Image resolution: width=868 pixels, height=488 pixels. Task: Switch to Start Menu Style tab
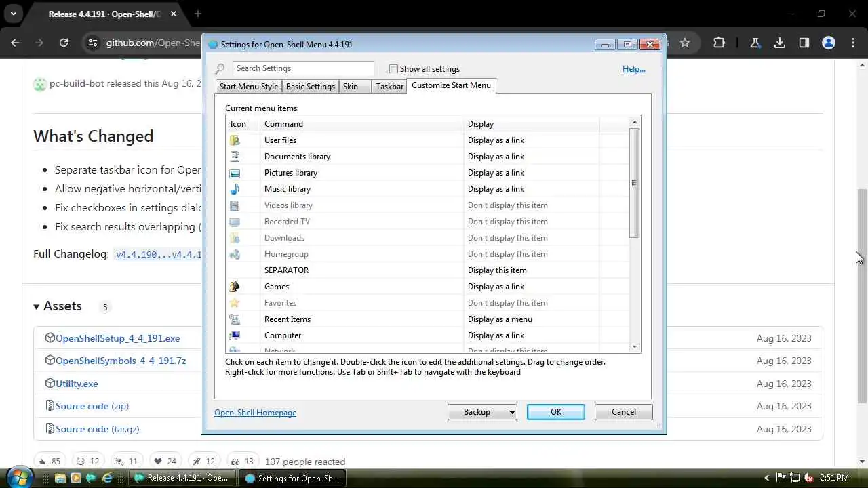(x=248, y=87)
